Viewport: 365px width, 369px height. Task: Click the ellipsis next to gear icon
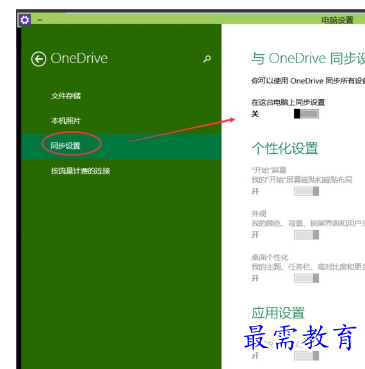click(40, 20)
